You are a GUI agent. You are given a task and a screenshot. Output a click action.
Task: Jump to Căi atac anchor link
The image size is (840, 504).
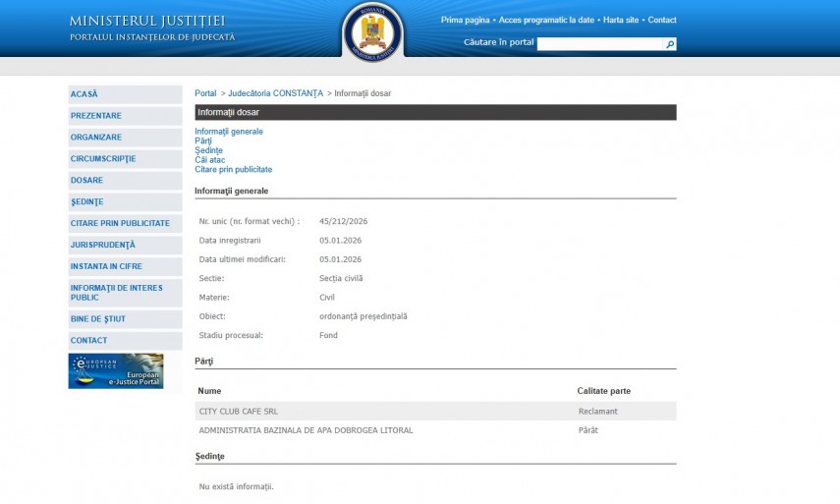tap(210, 160)
